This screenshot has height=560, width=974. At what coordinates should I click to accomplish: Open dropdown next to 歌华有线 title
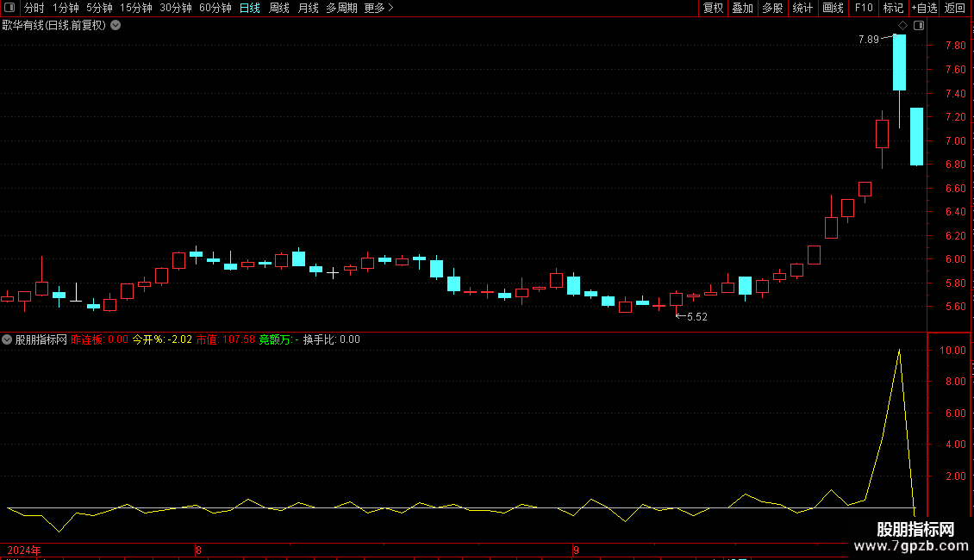116,26
